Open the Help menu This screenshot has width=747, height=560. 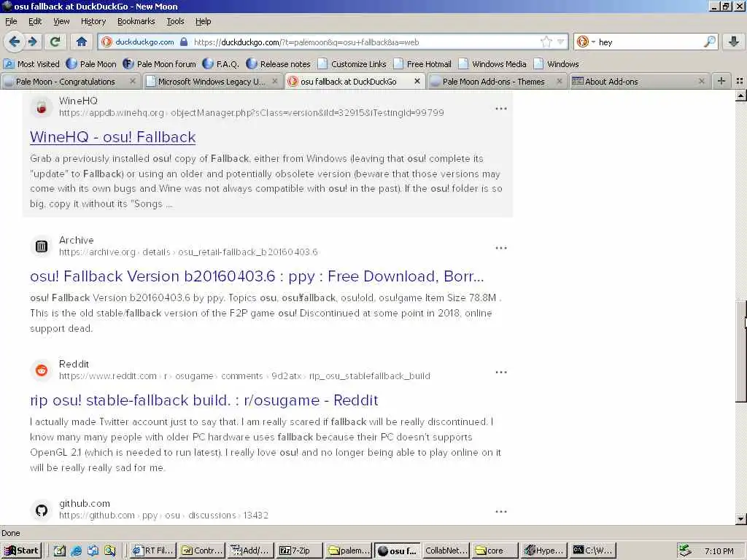coord(204,21)
